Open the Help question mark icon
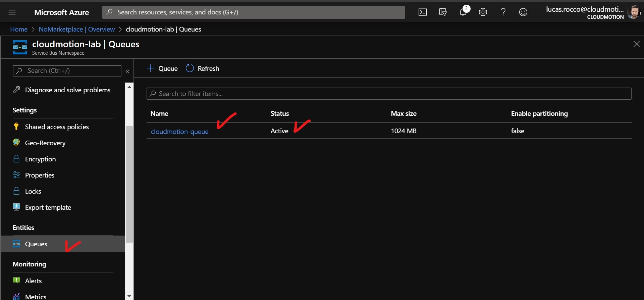The width and height of the screenshot is (644, 300). tap(503, 12)
